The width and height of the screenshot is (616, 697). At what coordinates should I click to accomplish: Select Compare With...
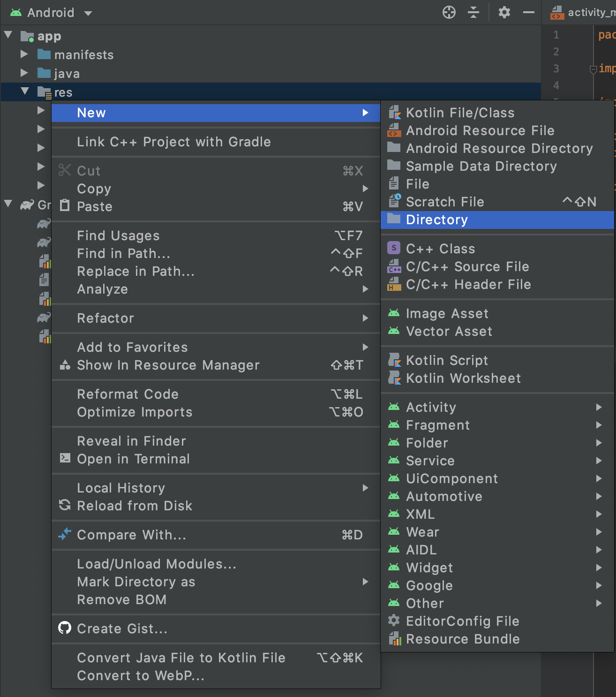pos(216,535)
